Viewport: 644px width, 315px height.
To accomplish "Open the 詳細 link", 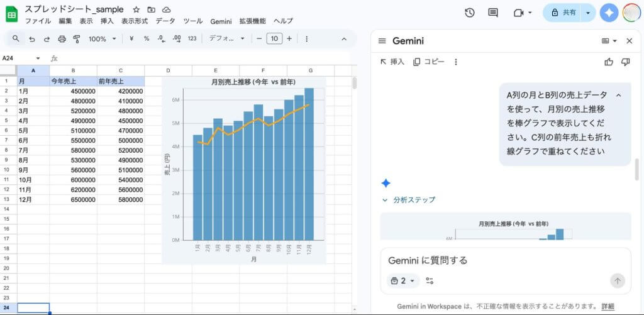I will pyautogui.click(x=608, y=306).
